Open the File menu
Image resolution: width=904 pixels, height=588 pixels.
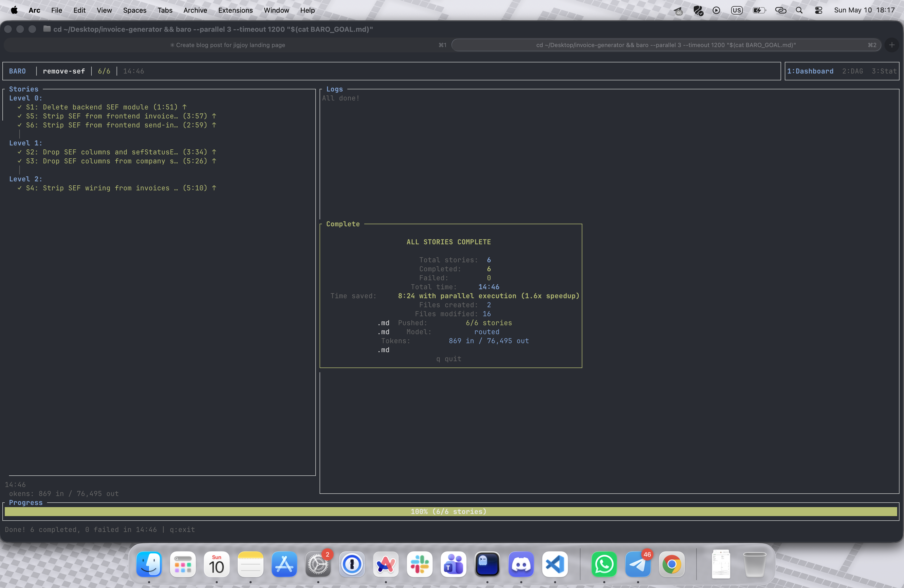57,10
